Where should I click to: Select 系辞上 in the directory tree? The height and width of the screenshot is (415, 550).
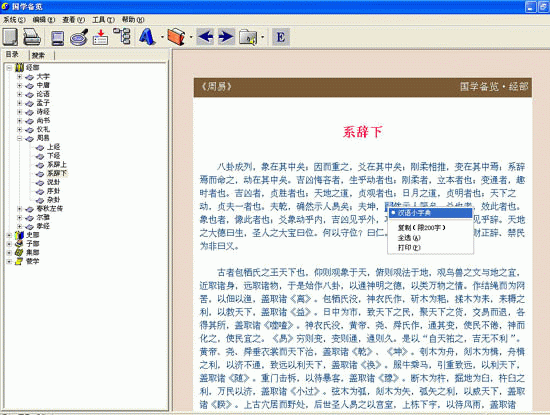(57, 165)
